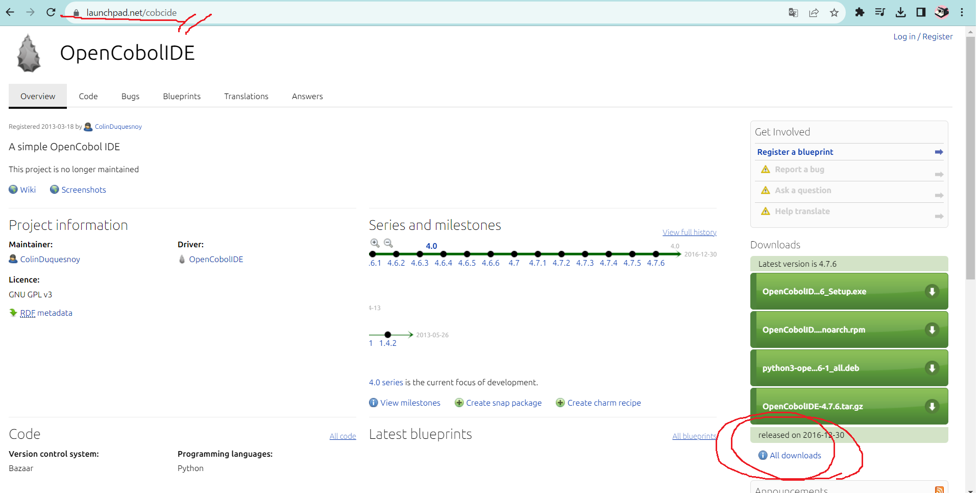This screenshot has width=980, height=493.
Task: Click the page vertical scrollbar
Action: tap(970, 158)
